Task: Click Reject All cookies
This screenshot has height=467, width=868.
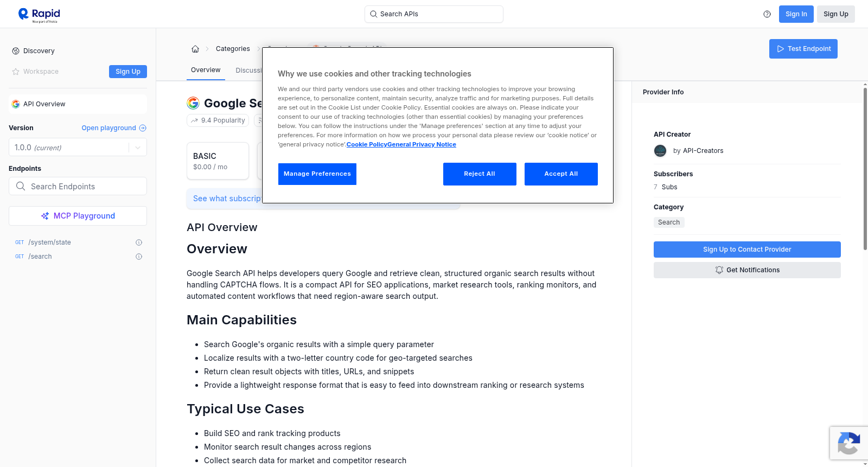Action: pos(480,174)
